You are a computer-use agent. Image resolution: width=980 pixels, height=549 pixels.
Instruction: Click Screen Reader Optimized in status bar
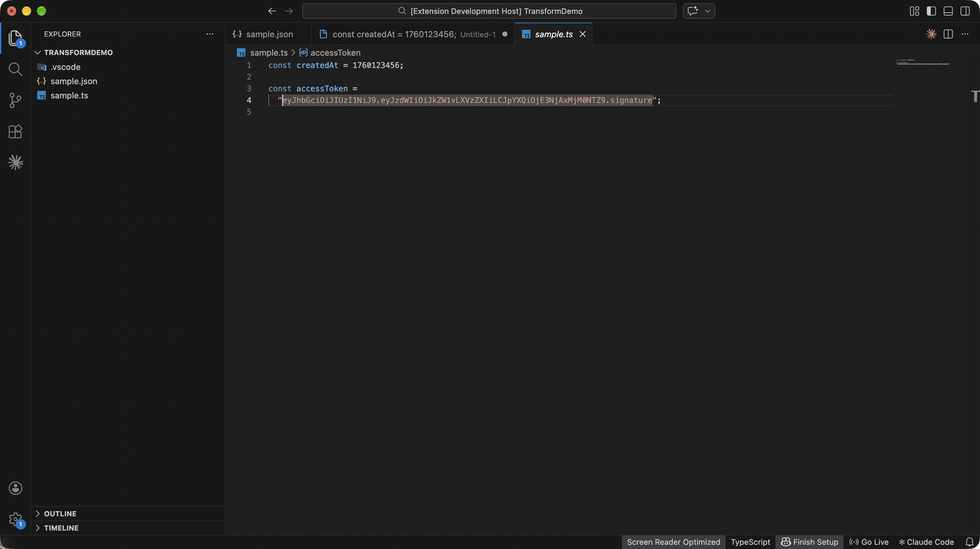[673, 542]
